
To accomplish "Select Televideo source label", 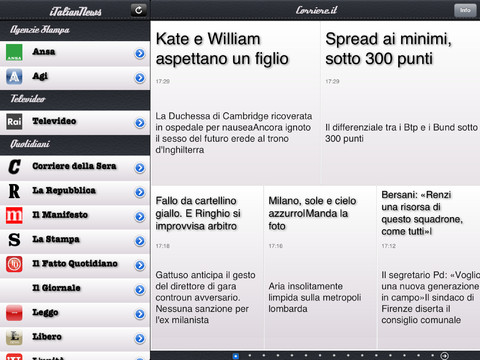I will point(54,121).
